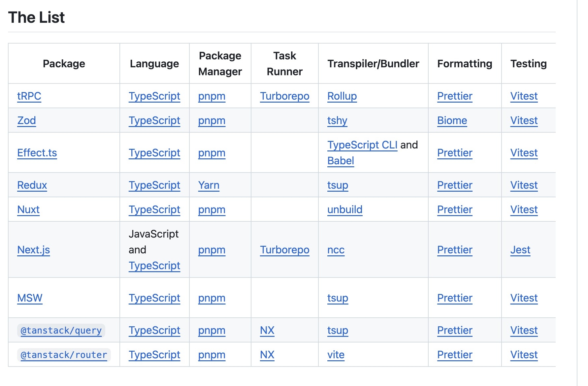Image resolution: width=588 pixels, height=386 pixels.
Task: Open the tRPC package link
Action: tap(29, 96)
